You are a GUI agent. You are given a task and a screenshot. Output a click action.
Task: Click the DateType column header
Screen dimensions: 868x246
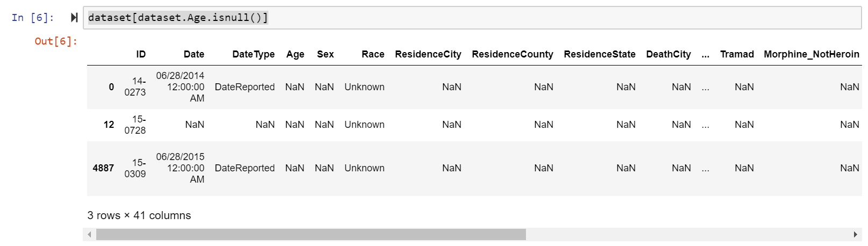coord(253,54)
